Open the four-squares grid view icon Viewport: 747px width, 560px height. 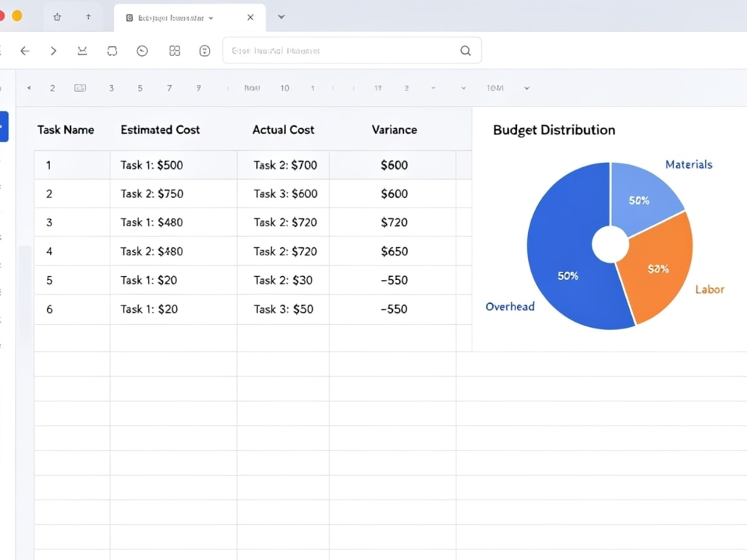tap(175, 51)
